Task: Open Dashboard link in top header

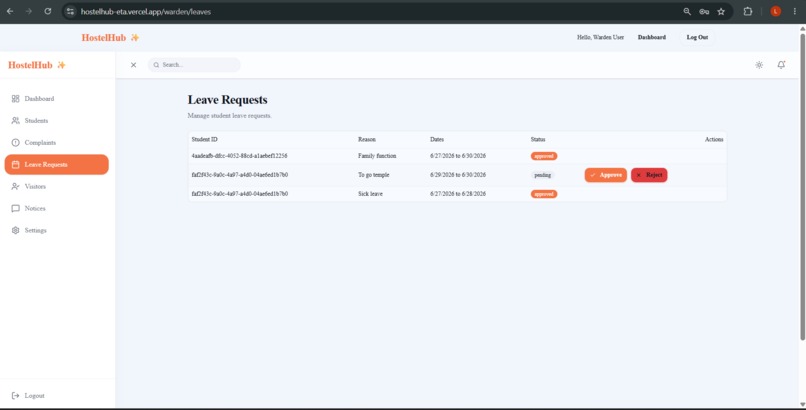Action: click(x=652, y=38)
